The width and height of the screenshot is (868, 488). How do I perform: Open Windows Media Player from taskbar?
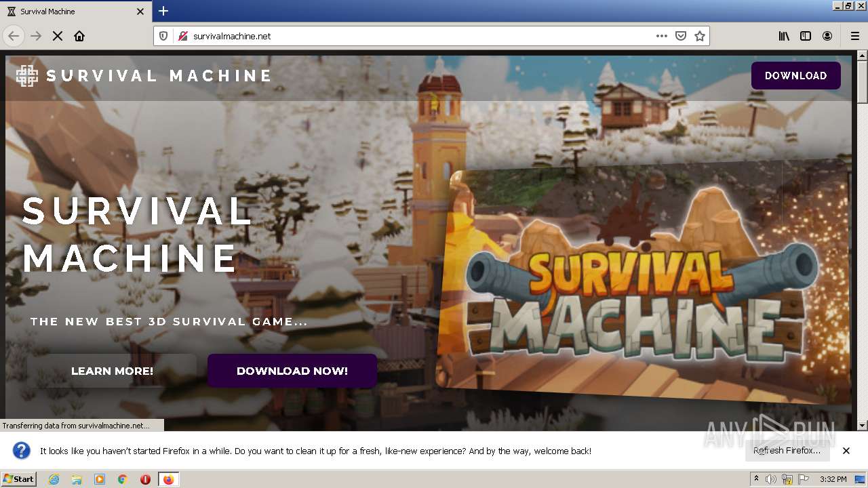tap(100, 479)
